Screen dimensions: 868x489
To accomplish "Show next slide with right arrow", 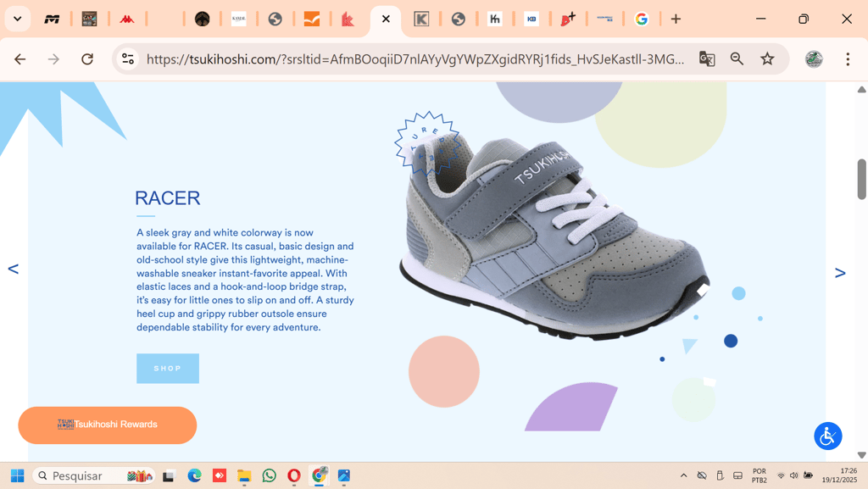I will click(x=840, y=273).
